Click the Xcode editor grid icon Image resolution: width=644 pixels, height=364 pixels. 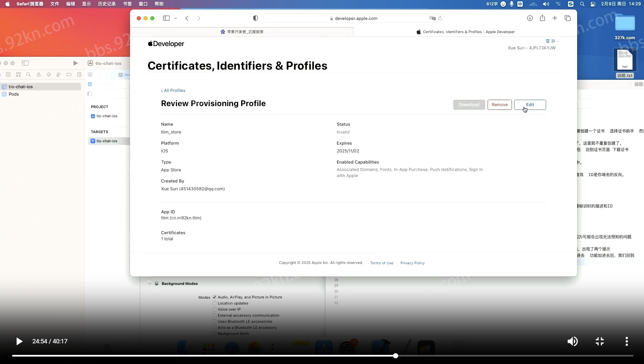click(90, 75)
